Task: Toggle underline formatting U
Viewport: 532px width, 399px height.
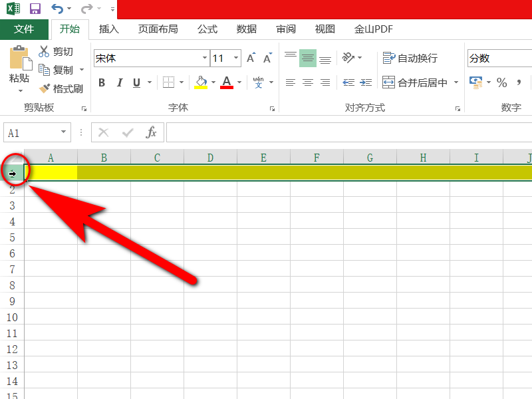Action: tap(136, 82)
